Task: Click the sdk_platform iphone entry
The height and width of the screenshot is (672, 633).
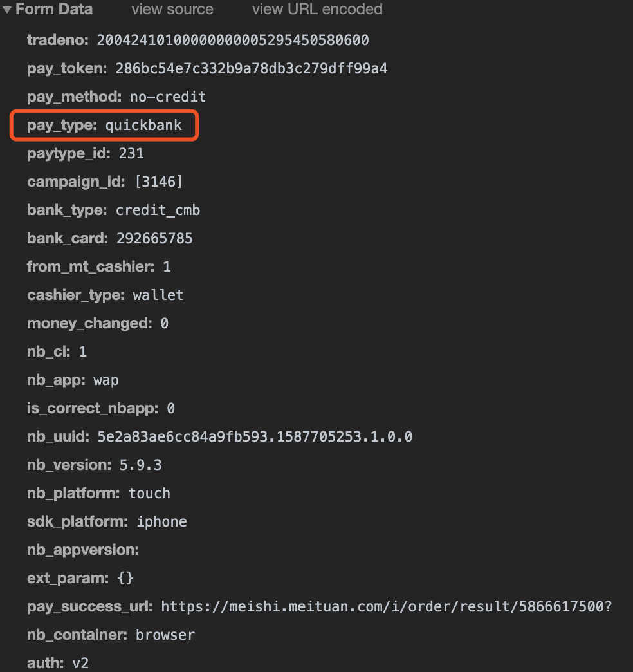Action: (x=107, y=521)
